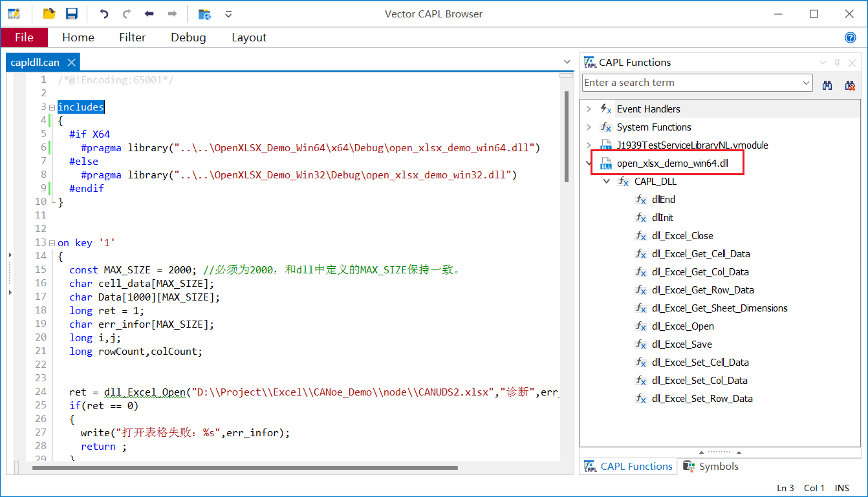Select the dll_Excel_Get_Sheet_Dimensions function

click(x=720, y=308)
